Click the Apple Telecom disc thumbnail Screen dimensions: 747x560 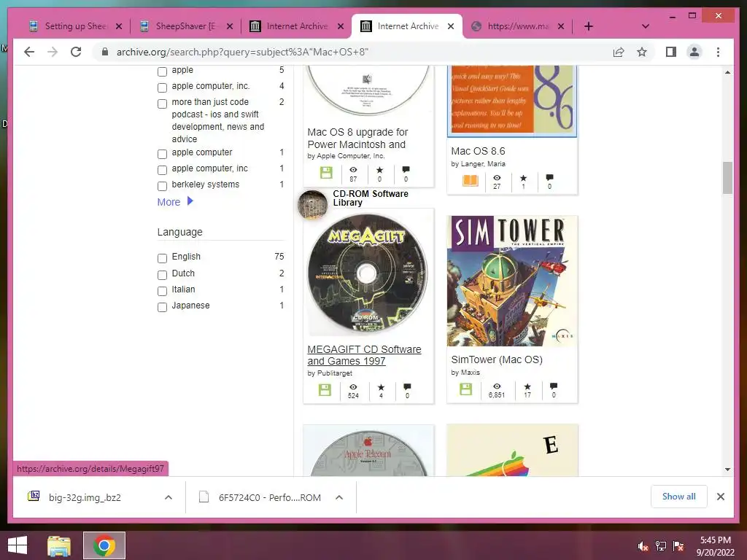coord(368,451)
